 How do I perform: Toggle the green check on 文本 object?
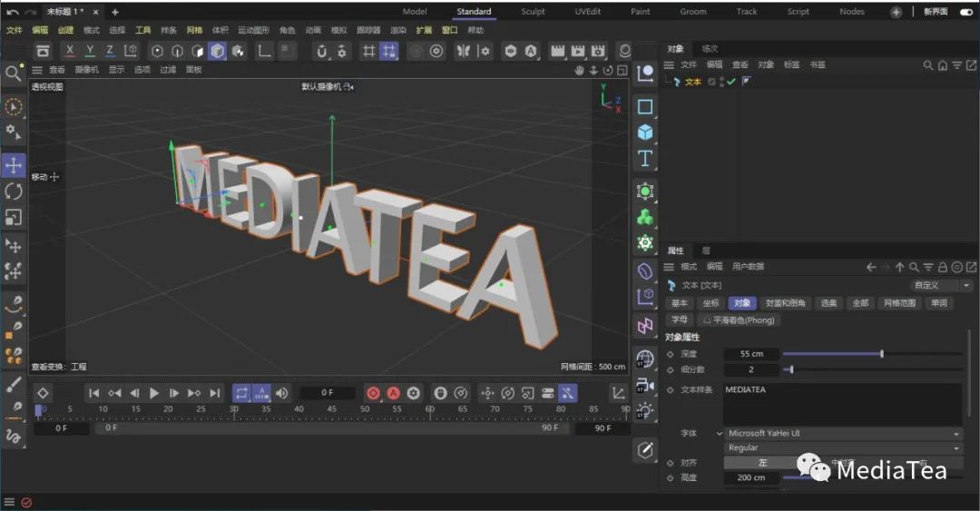(x=730, y=82)
